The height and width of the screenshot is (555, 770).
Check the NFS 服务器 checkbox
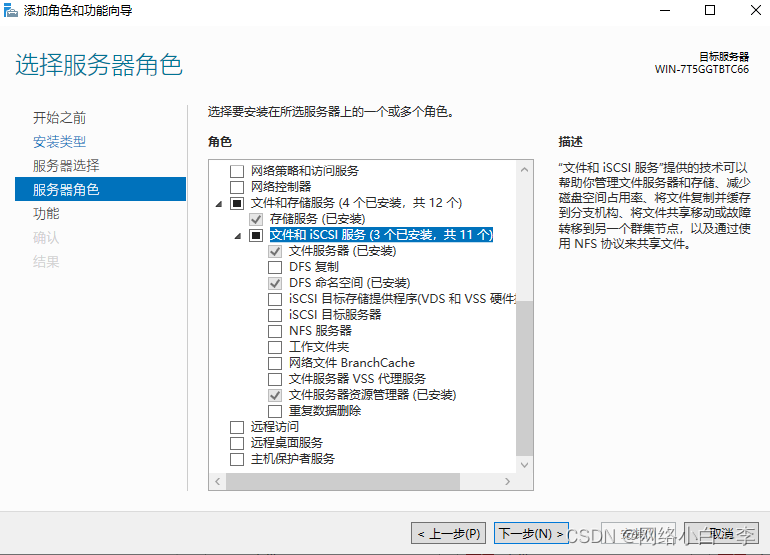click(275, 331)
